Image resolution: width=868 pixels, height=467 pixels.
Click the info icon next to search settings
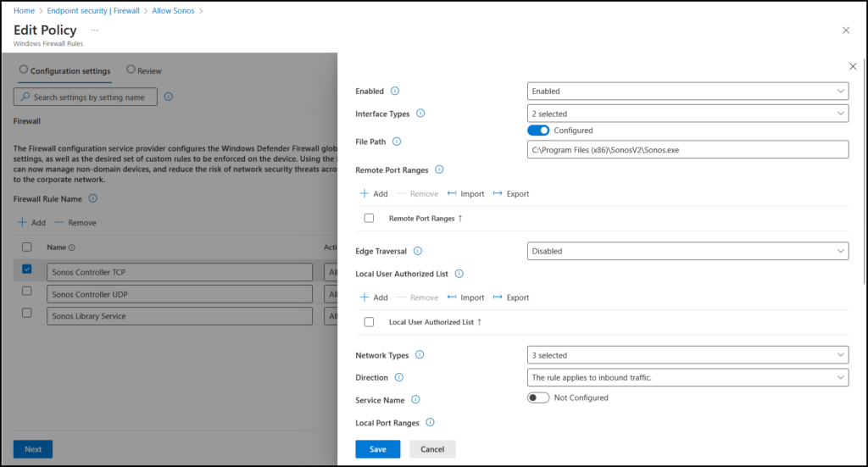[168, 97]
